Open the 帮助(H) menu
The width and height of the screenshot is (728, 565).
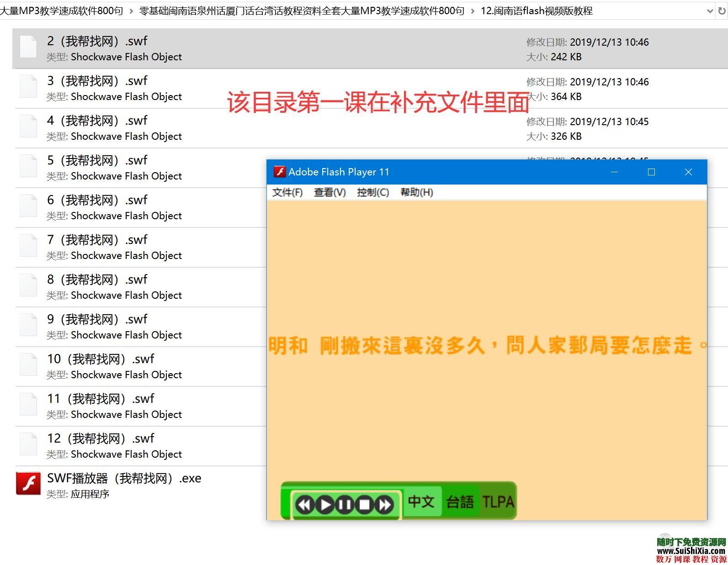[x=417, y=192]
